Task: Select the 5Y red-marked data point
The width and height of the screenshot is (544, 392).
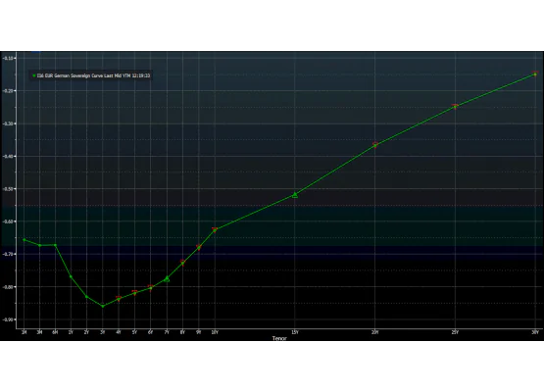Action: pyautogui.click(x=134, y=292)
